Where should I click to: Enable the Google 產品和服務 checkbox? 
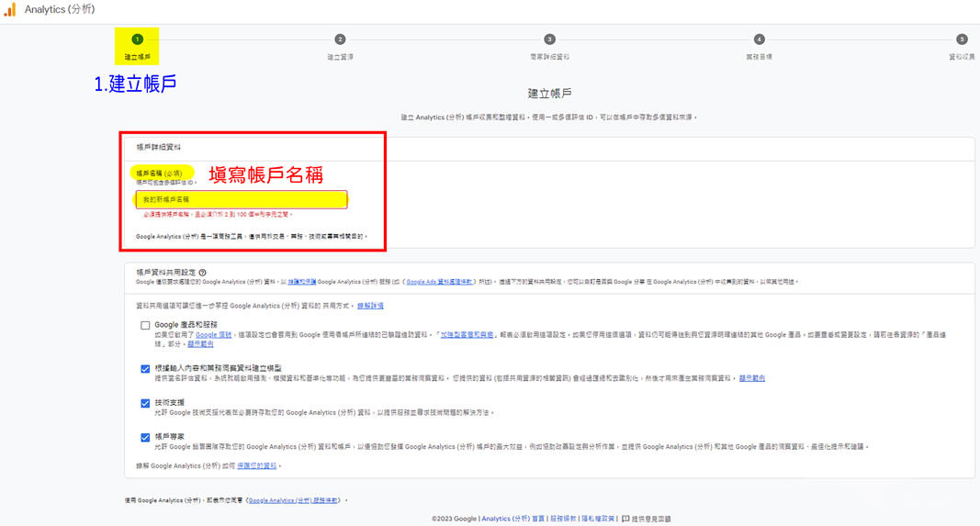[x=145, y=326]
